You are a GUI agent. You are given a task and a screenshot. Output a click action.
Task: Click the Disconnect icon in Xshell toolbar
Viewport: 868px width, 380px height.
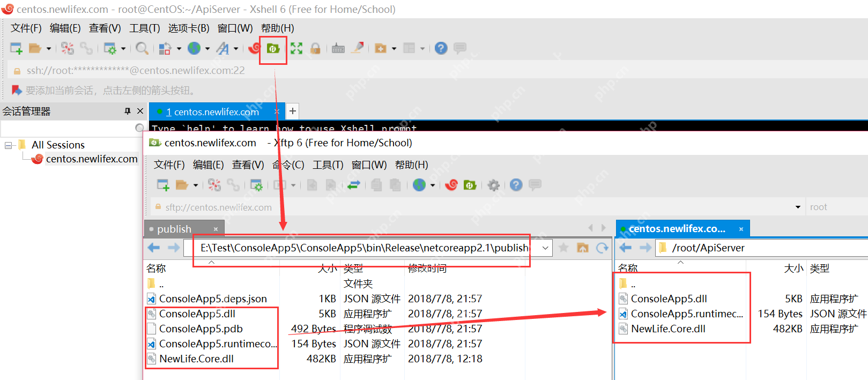pos(67,48)
